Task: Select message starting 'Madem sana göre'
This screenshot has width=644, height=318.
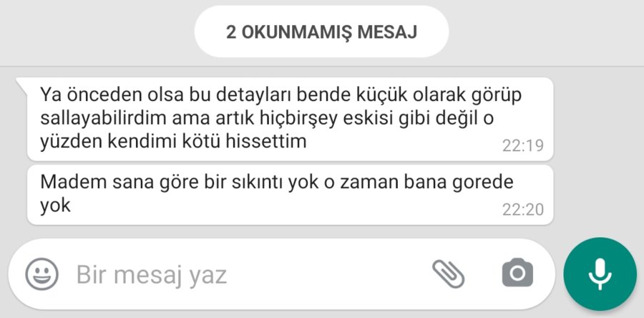Action: 290,195
